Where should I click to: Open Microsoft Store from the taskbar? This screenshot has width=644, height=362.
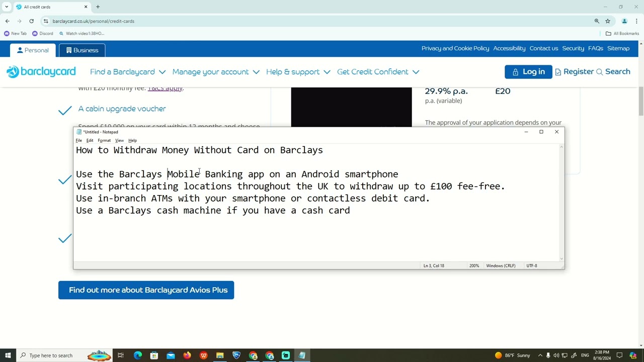[154, 355]
